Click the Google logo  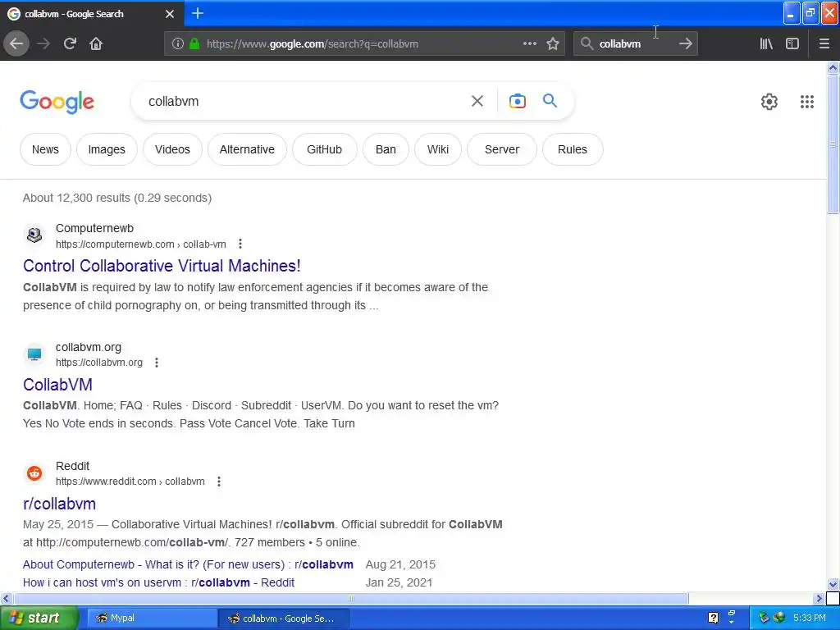pos(57,102)
